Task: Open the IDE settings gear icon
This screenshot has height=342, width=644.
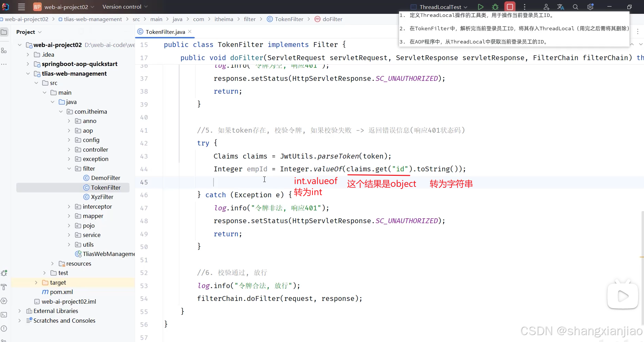Action: click(x=590, y=7)
